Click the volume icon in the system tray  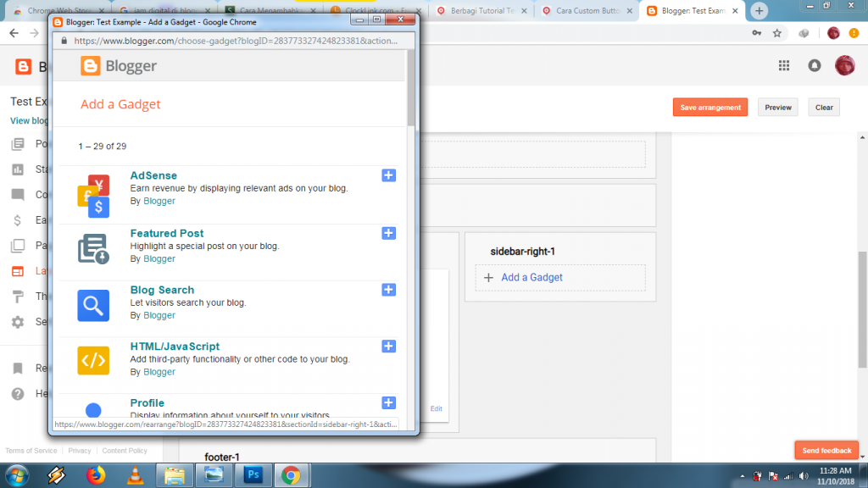tap(804, 476)
